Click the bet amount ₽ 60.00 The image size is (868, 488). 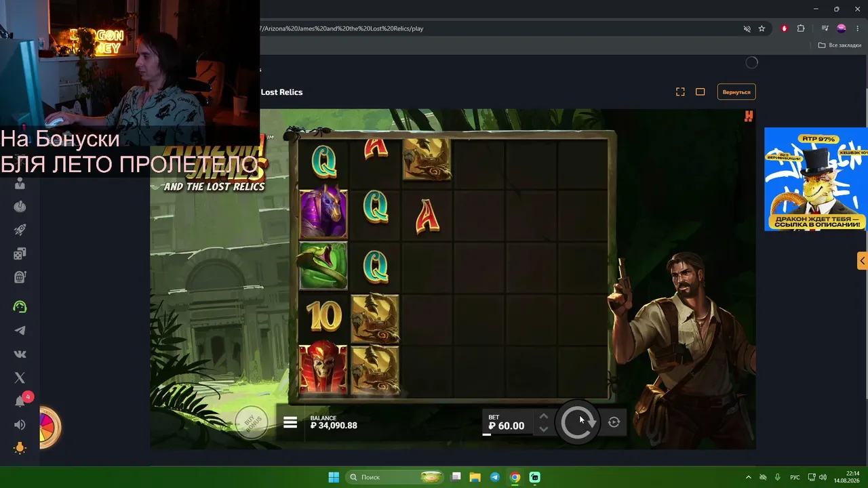(507, 426)
